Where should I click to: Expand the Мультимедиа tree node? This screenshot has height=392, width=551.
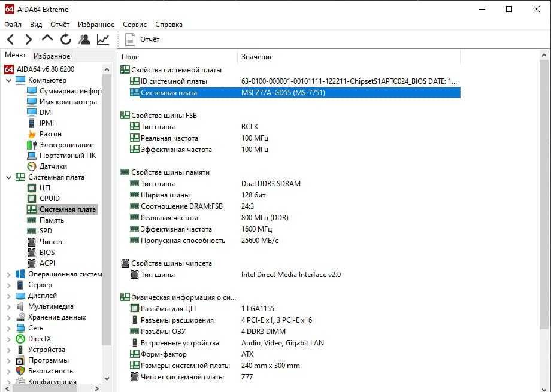pyautogui.click(x=9, y=306)
